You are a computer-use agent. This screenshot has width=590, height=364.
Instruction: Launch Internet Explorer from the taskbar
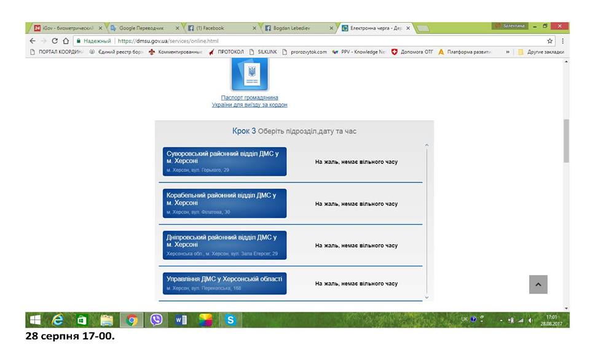(x=58, y=320)
